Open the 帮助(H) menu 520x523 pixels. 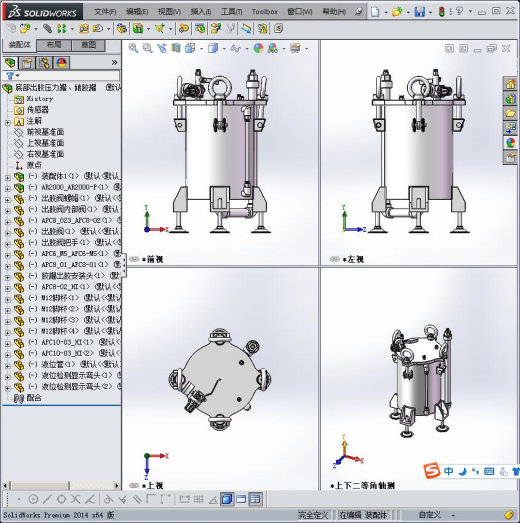pos(334,12)
